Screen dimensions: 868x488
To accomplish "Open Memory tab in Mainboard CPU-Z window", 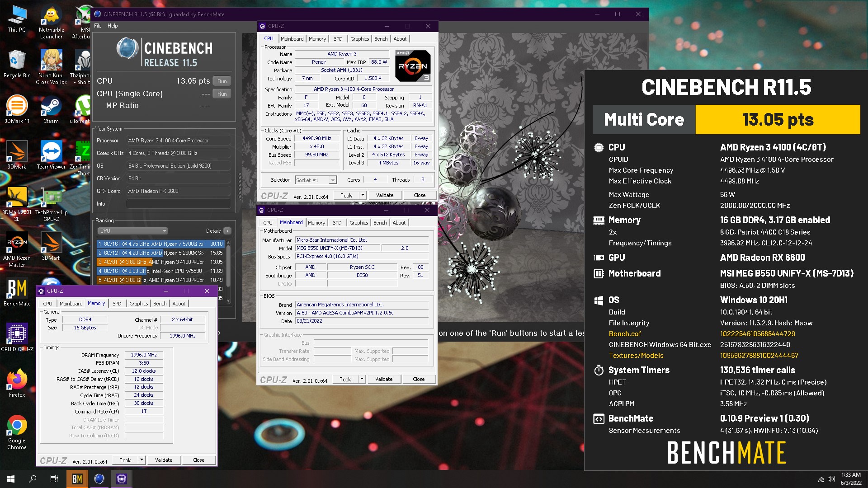I will [x=316, y=223].
